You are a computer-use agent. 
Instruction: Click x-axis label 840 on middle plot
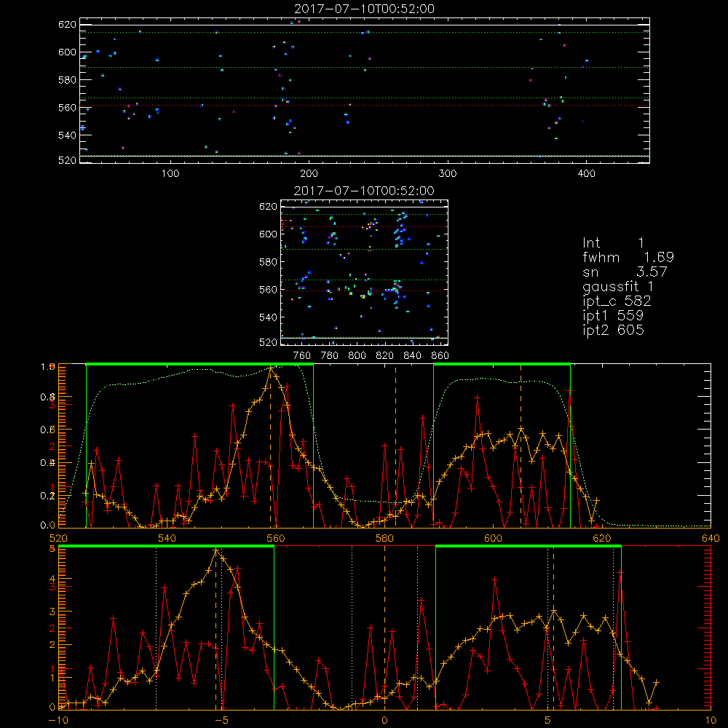click(412, 356)
